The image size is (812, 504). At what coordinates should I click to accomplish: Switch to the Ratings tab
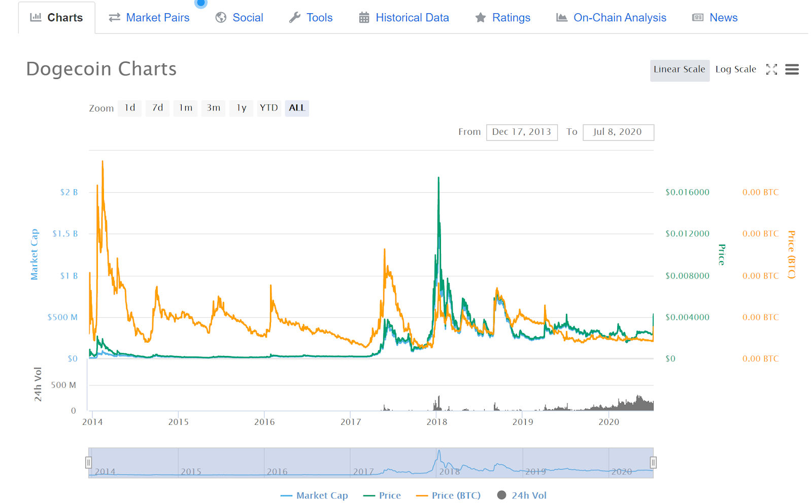502,18
